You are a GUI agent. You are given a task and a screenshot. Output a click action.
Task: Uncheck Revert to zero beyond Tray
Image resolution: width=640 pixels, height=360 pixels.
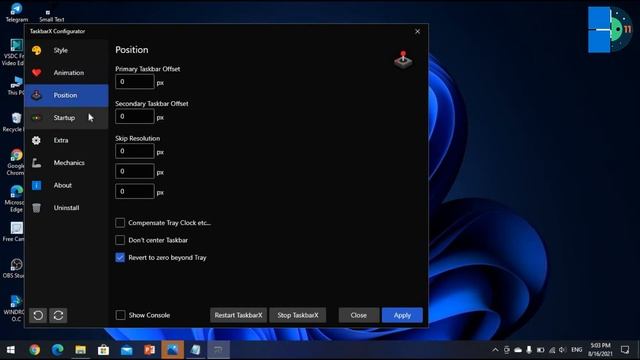(x=120, y=258)
